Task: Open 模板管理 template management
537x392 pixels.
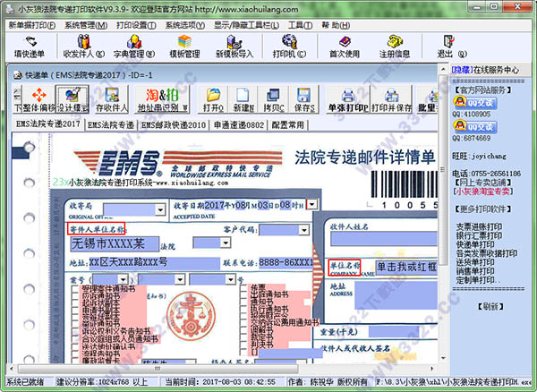Action: (x=184, y=47)
